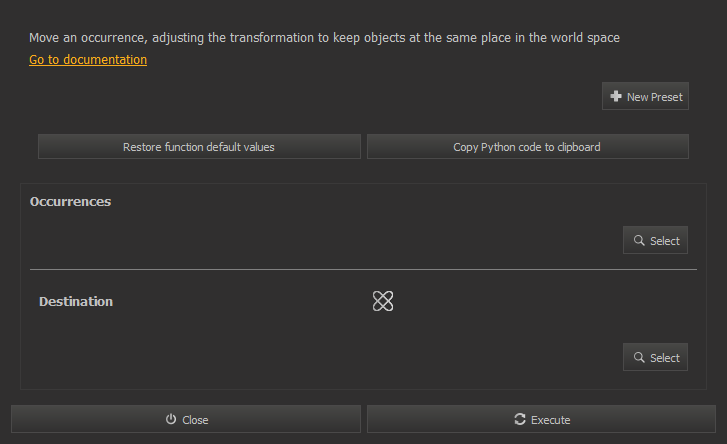Click the plus icon beside New Preset

(616, 96)
